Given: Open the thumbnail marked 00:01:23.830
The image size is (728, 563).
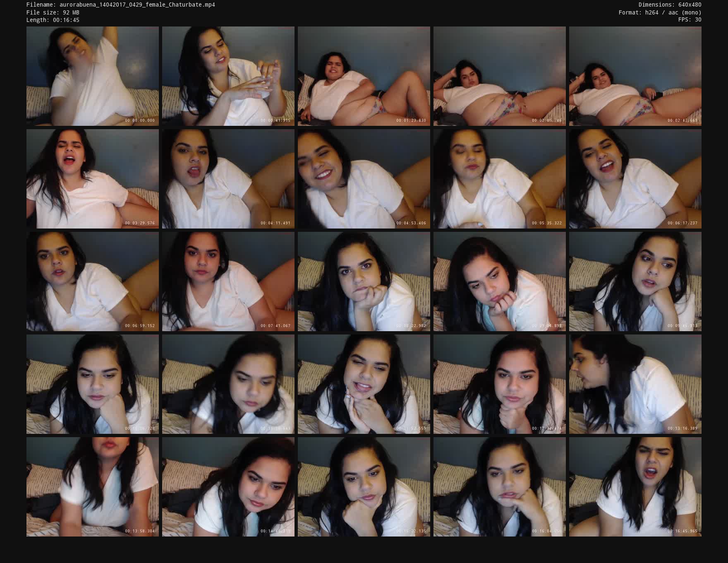Looking at the screenshot, I should click(x=364, y=76).
